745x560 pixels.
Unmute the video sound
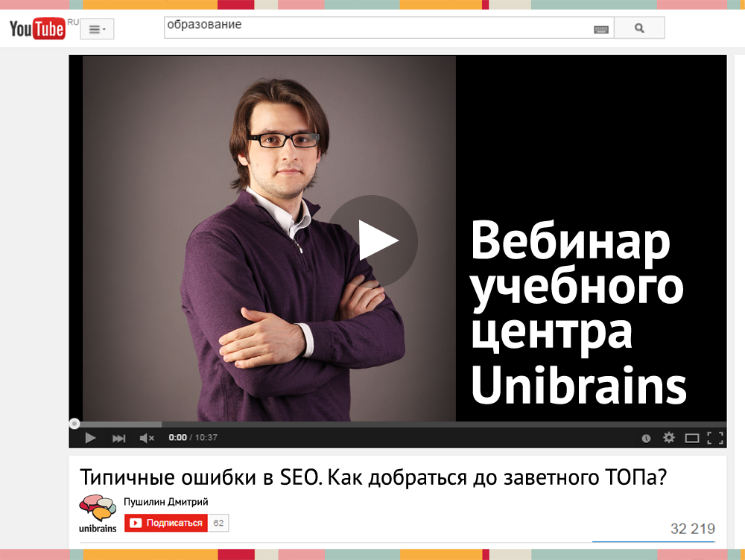click(147, 438)
